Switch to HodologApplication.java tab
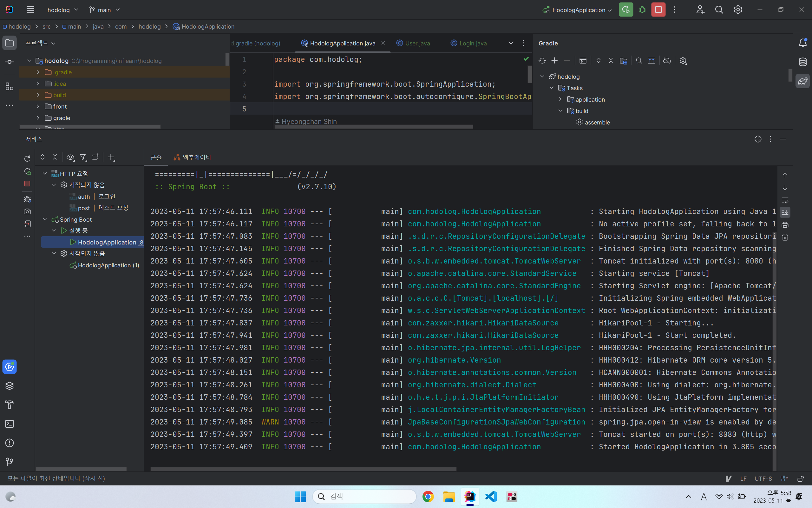This screenshot has width=812, height=508. click(x=342, y=43)
